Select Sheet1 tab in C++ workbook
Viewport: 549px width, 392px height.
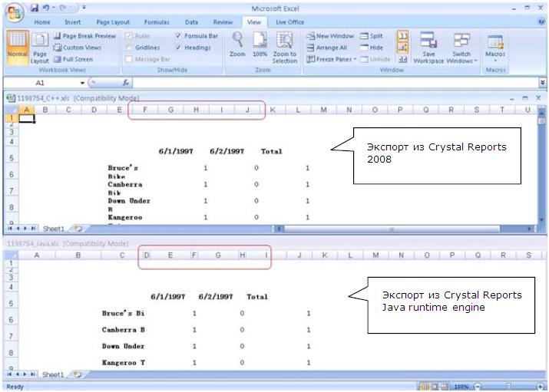click(x=53, y=229)
